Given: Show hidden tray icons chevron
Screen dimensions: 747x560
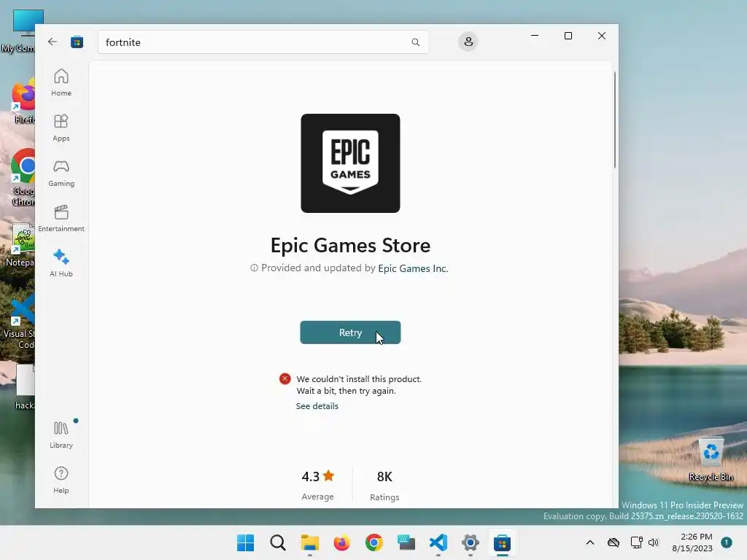Looking at the screenshot, I should click(589, 542).
